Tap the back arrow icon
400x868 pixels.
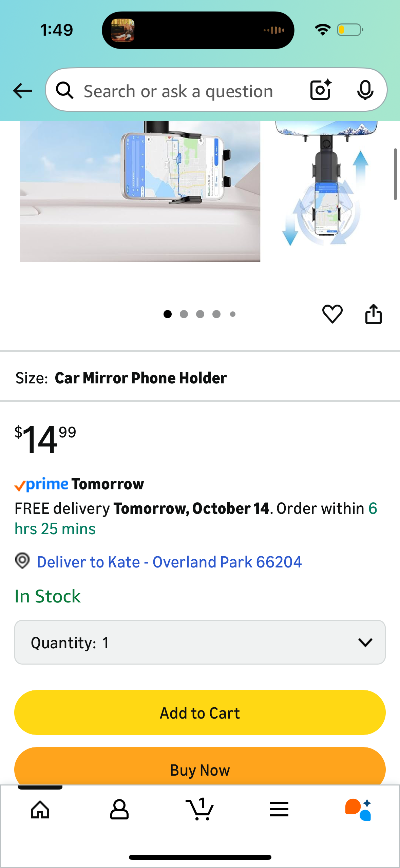[22, 91]
